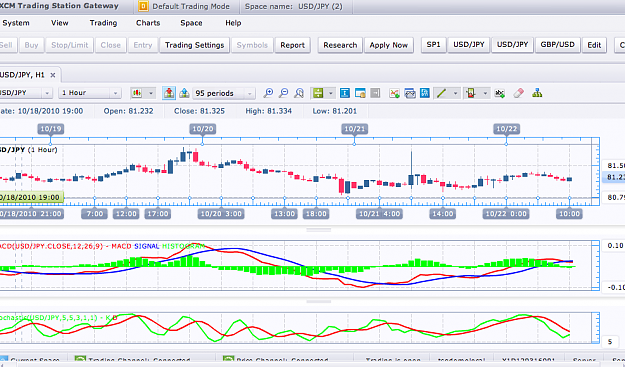Screen dimensions: 625x367
Task: Open the Trading menu
Action: click(103, 23)
